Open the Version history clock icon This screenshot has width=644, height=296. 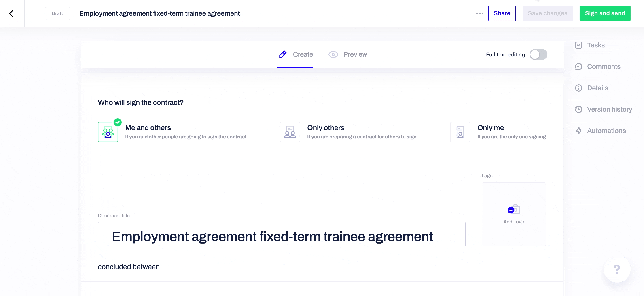click(x=578, y=110)
